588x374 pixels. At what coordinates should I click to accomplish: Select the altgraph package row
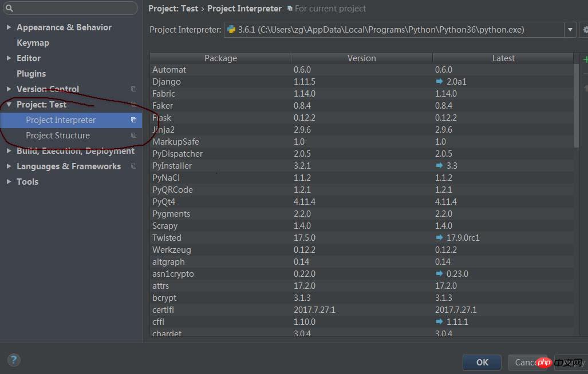click(x=361, y=261)
